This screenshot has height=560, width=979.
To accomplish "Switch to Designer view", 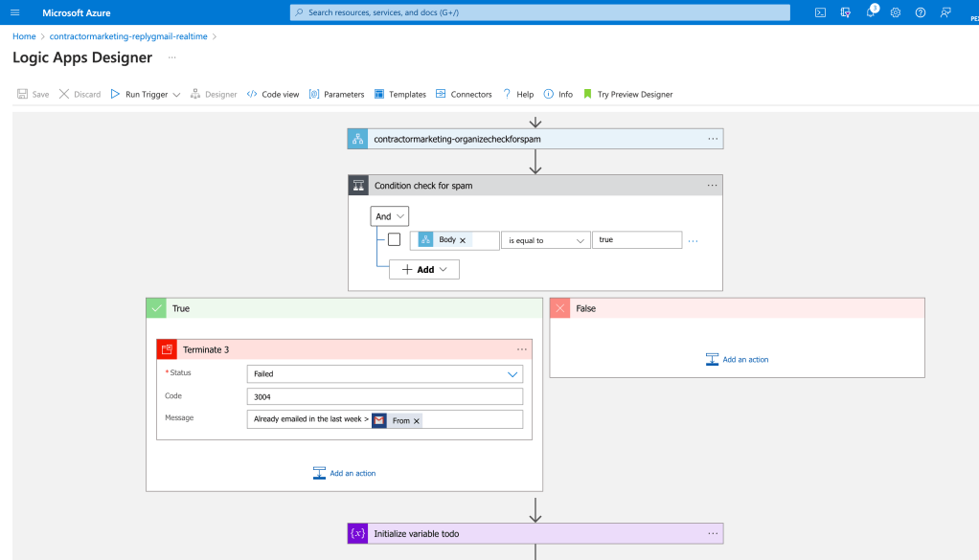I will coord(214,94).
